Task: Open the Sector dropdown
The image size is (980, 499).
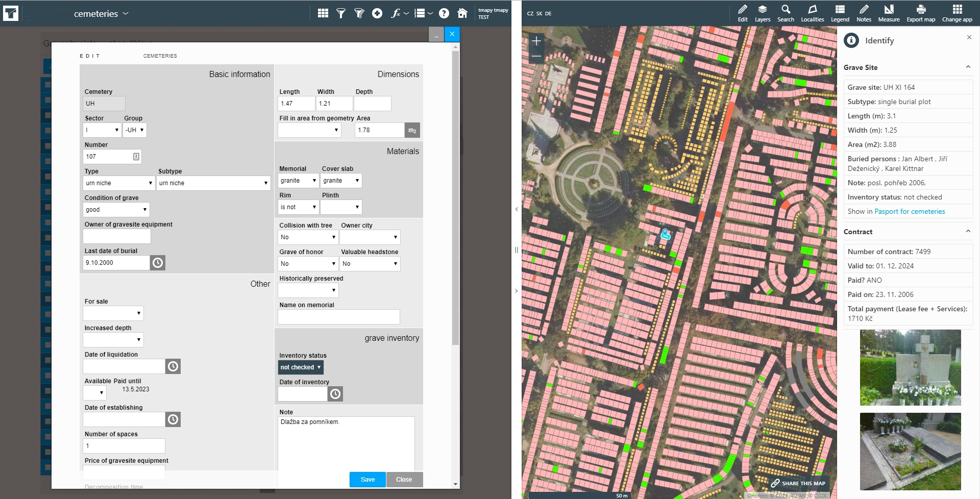Action: [102, 130]
